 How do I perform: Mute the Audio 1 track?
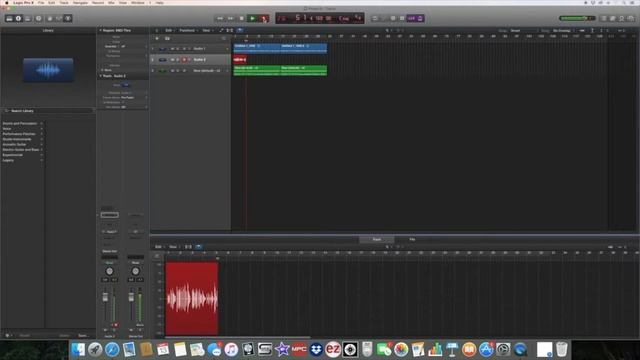pos(172,49)
